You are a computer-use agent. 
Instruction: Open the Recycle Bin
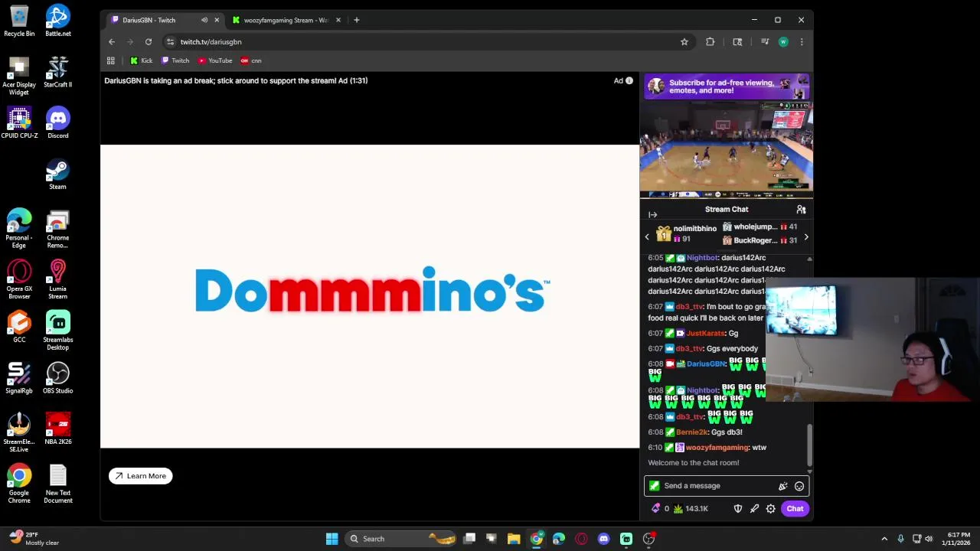coord(19,21)
